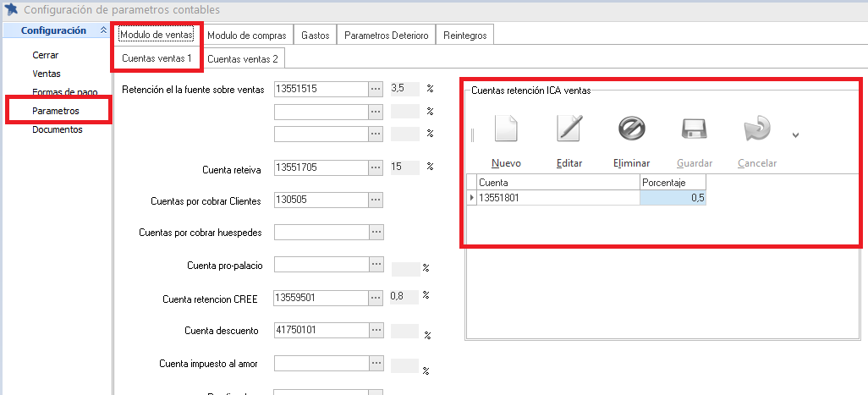
Task: Switch to Modulo de compras tab
Action: tap(247, 35)
